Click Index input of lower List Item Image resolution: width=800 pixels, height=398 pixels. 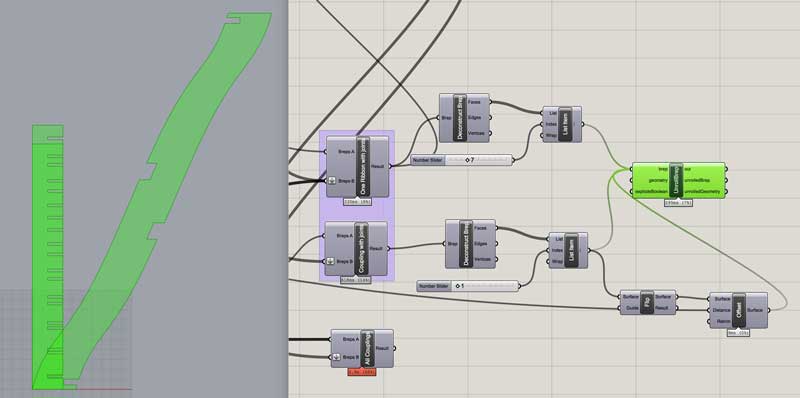click(557, 250)
